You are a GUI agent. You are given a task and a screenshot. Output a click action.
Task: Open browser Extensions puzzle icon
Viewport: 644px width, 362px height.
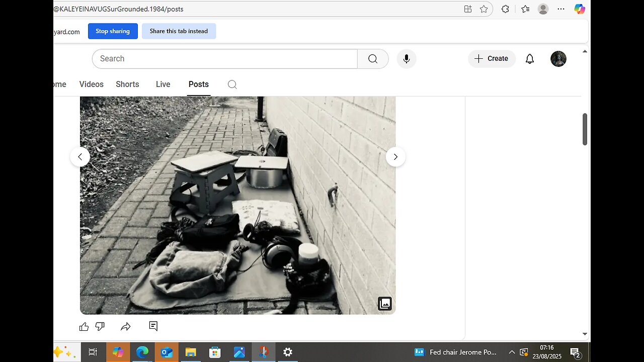click(506, 9)
